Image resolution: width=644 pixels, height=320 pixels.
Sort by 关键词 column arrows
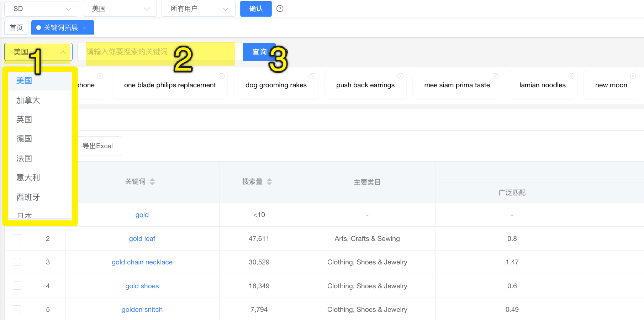point(152,182)
